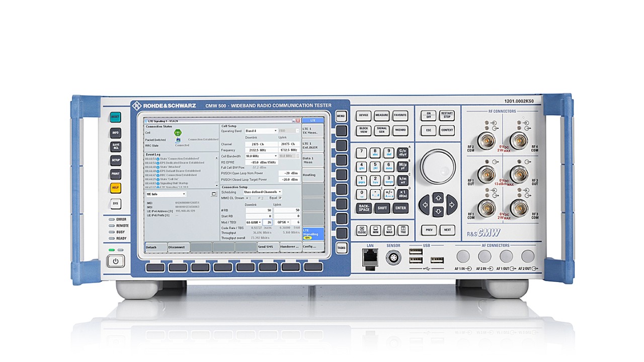Screen dimensions: 644x362
Task: Click the green RESET hardkey
Action: point(116,117)
